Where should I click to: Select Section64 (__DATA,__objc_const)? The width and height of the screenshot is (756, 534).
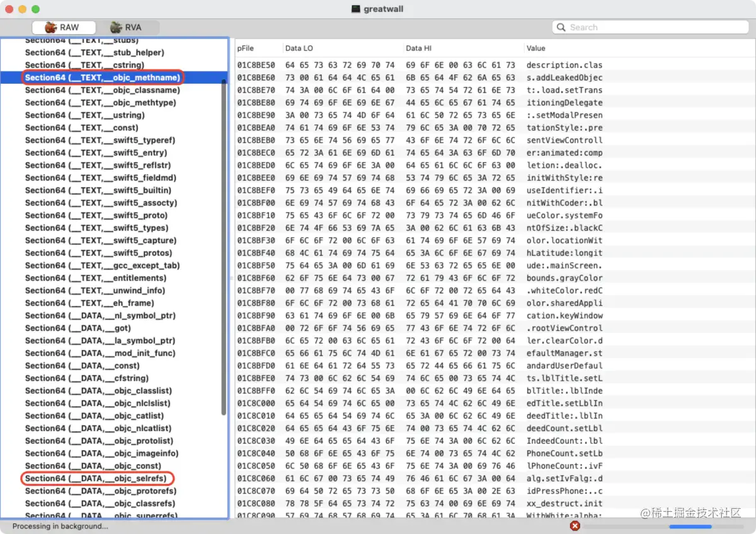tap(94, 466)
